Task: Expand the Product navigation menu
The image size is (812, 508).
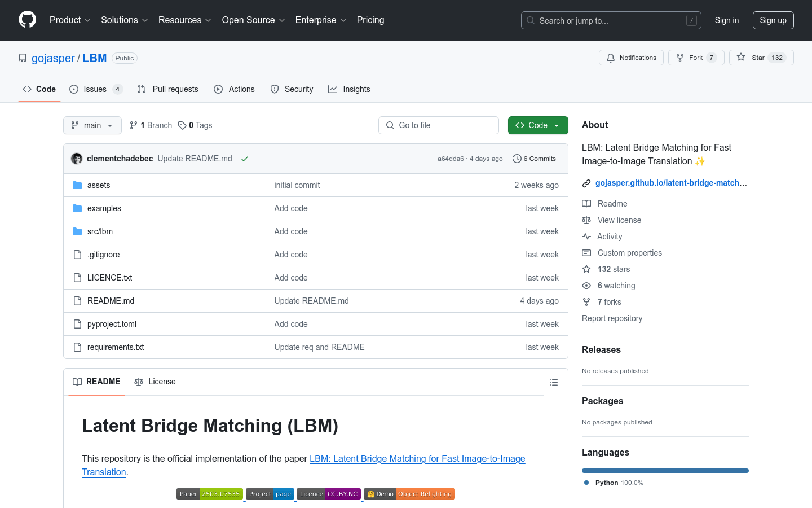Action: tap(70, 20)
